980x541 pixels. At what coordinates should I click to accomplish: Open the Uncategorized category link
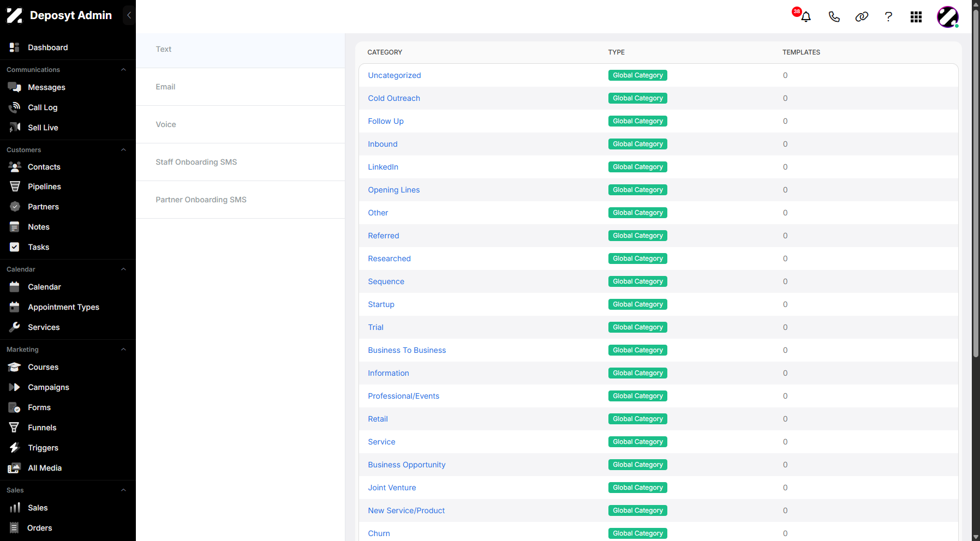(x=394, y=75)
